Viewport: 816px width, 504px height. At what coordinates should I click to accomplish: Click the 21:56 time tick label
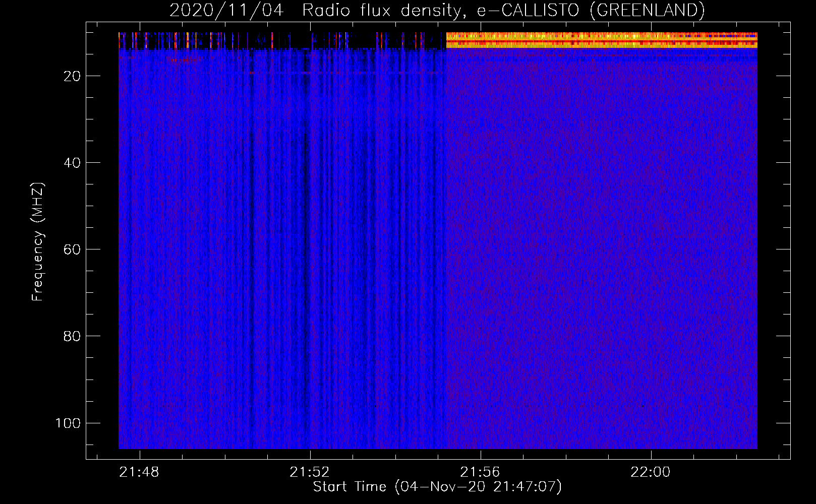pos(480,472)
